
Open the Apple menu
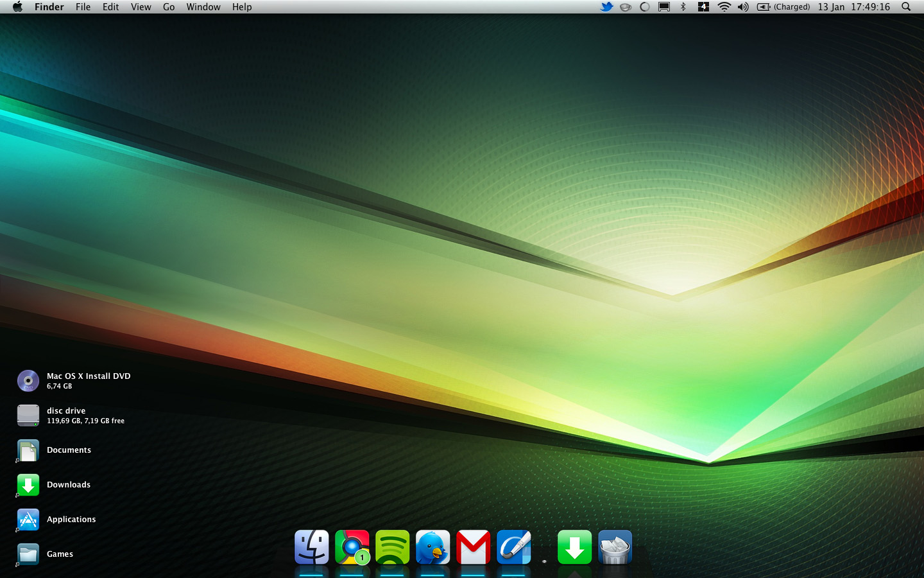coord(17,7)
